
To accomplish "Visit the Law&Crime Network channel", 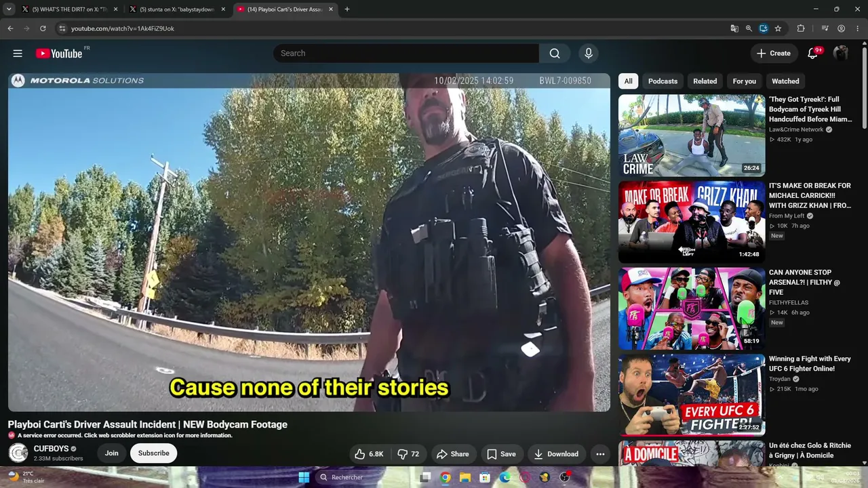I will pos(796,129).
